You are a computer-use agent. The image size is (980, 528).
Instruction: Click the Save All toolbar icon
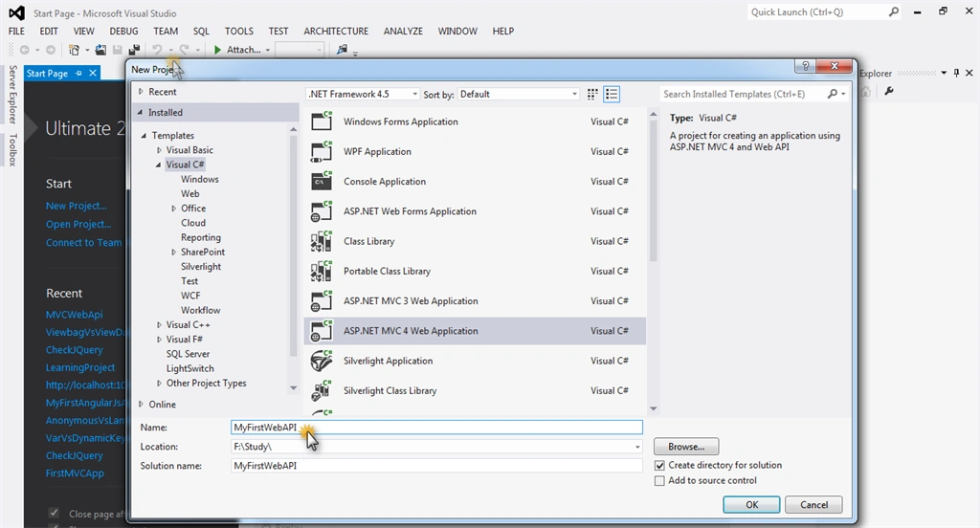134,50
